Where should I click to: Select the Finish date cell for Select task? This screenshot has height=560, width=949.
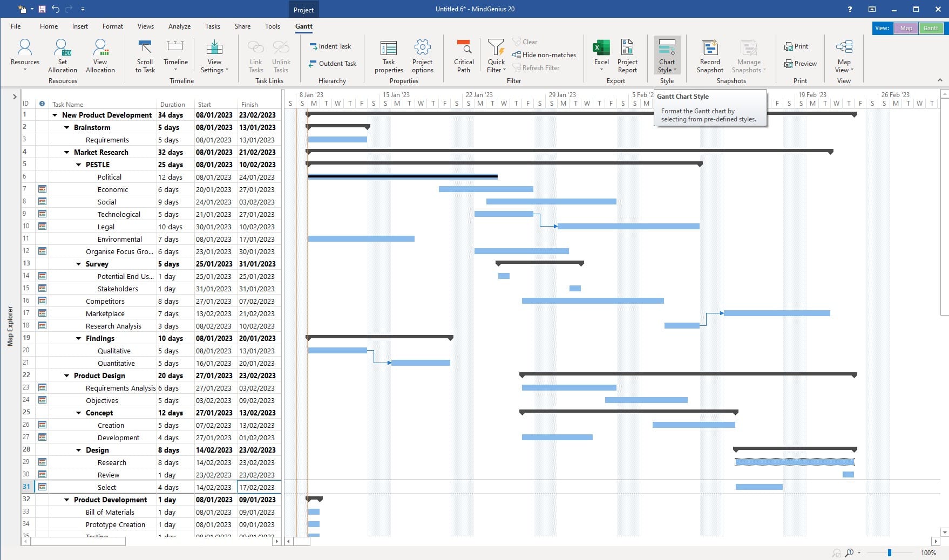pyautogui.click(x=257, y=488)
